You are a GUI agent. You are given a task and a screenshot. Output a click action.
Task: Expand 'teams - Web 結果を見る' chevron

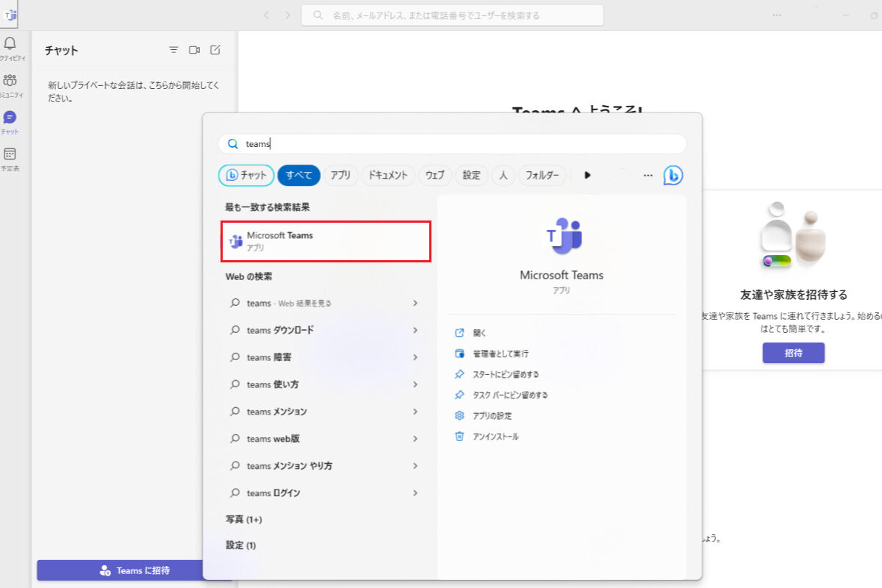point(415,303)
